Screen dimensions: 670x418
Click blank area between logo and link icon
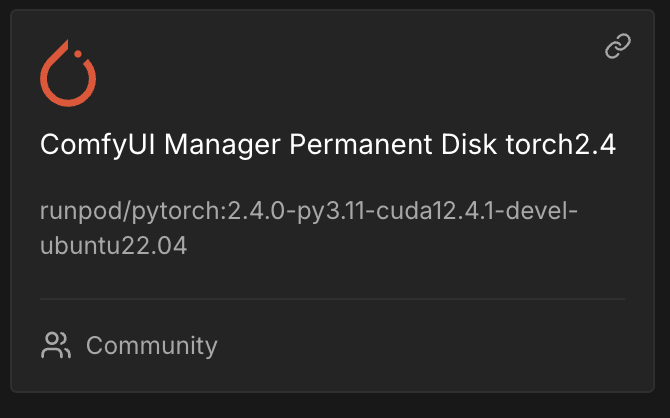(340, 70)
